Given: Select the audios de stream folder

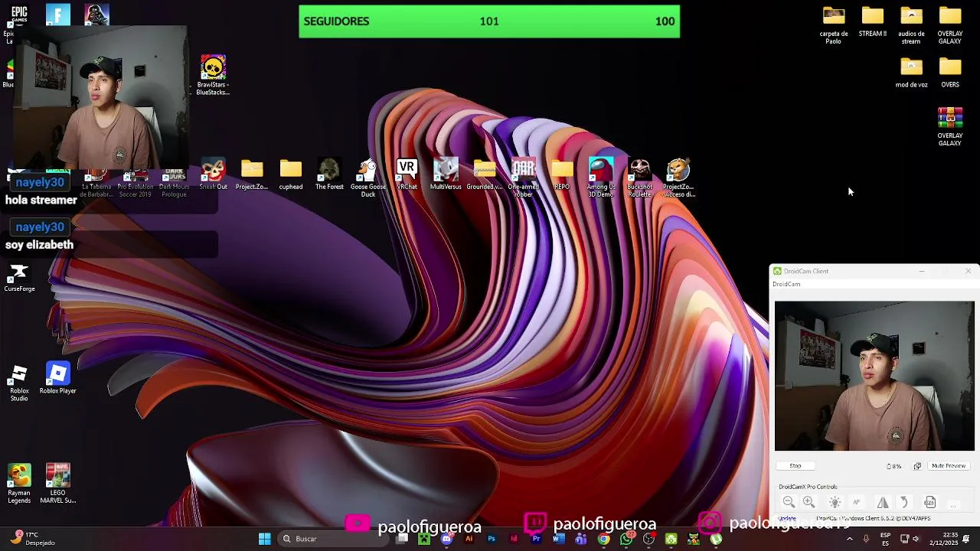Looking at the screenshot, I should point(911,25).
